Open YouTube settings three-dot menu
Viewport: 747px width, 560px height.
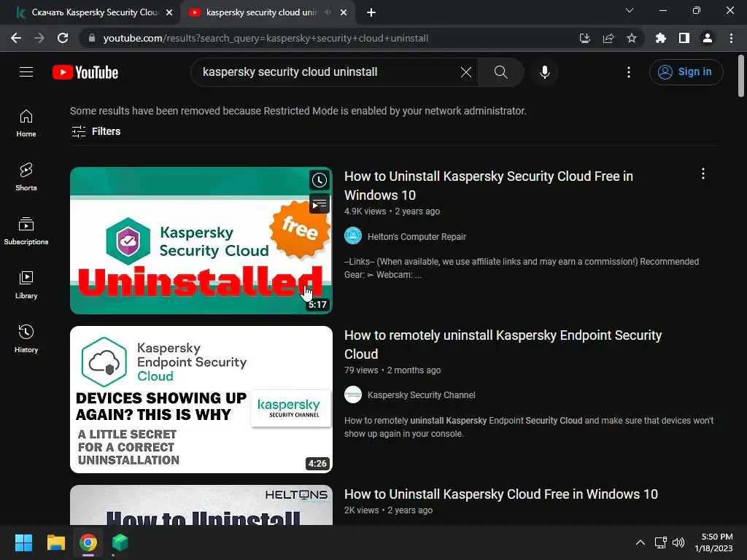[629, 72]
